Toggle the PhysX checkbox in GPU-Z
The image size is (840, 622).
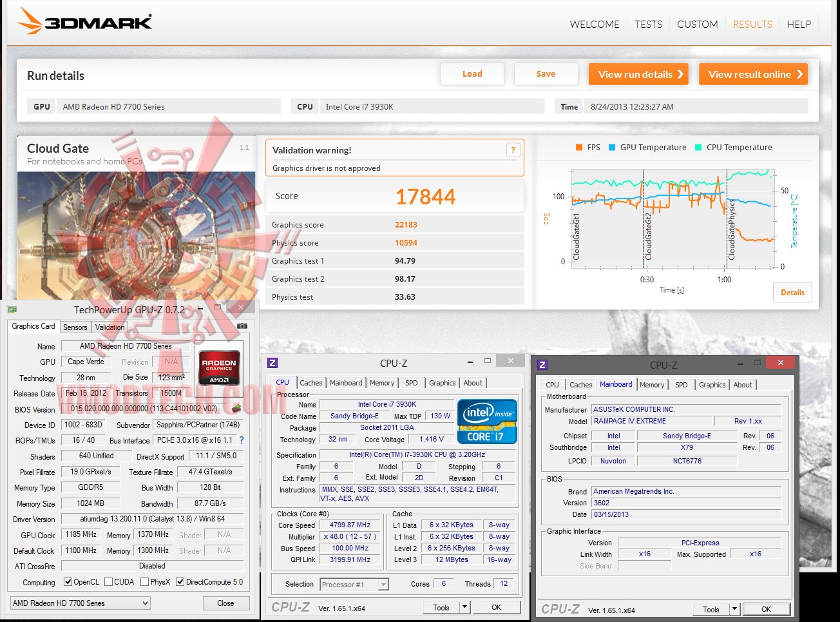[144, 582]
